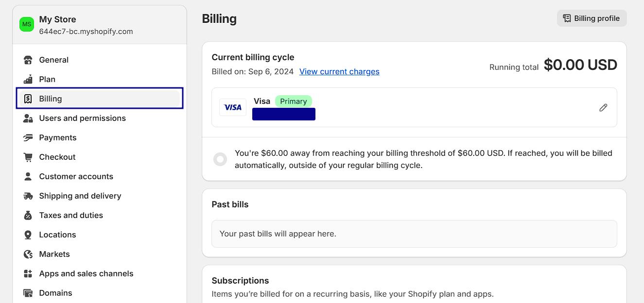
Task: Click the Visa card logo
Action: coord(233,107)
